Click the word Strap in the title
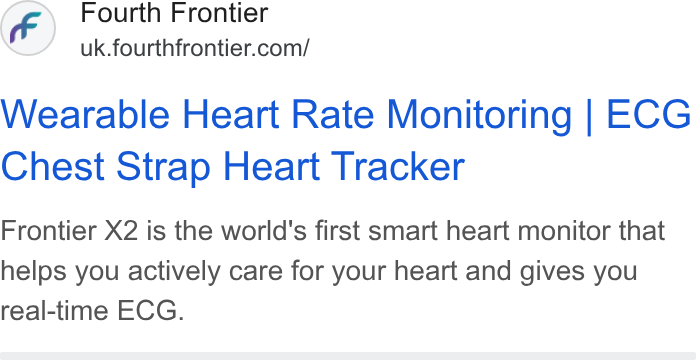Viewport: 696px width, 360px height. 163,169
